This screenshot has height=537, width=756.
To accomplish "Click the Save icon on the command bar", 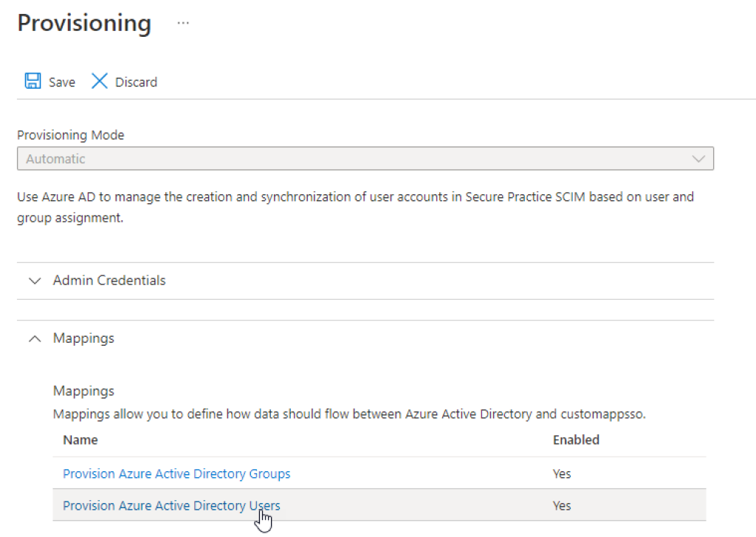I will 32,81.
